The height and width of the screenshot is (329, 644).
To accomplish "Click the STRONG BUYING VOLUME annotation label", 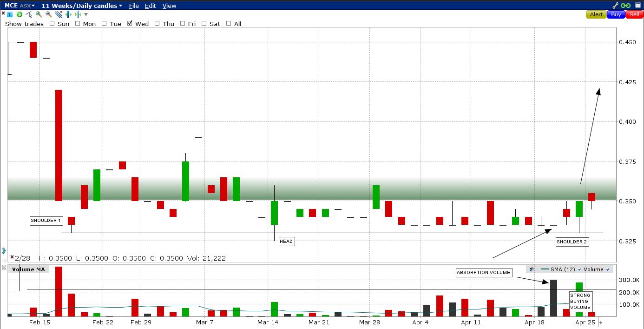I will [x=580, y=301].
